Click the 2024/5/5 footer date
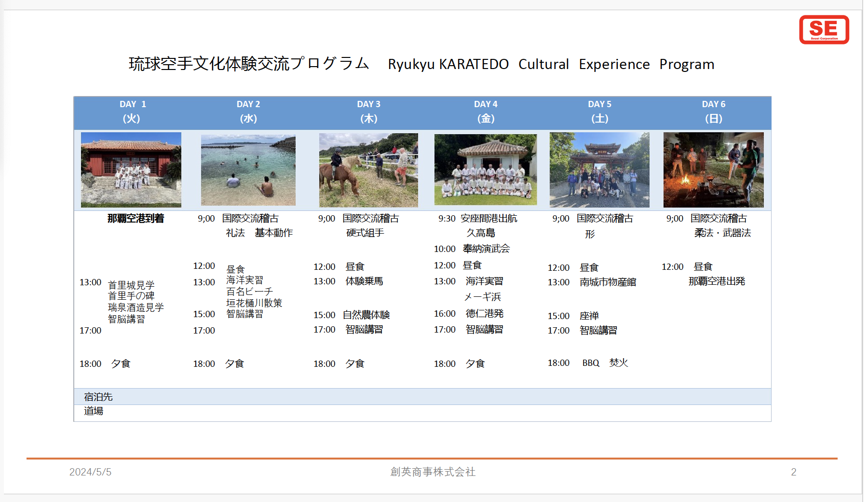The height and width of the screenshot is (502, 868). pyautogui.click(x=90, y=472)
